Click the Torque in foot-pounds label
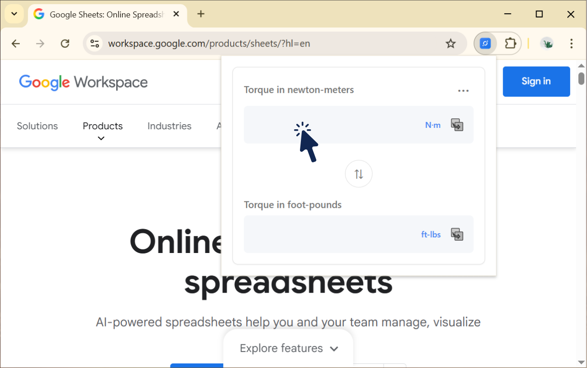The height and width of the screenshot is (368, 588). point(293,205)
